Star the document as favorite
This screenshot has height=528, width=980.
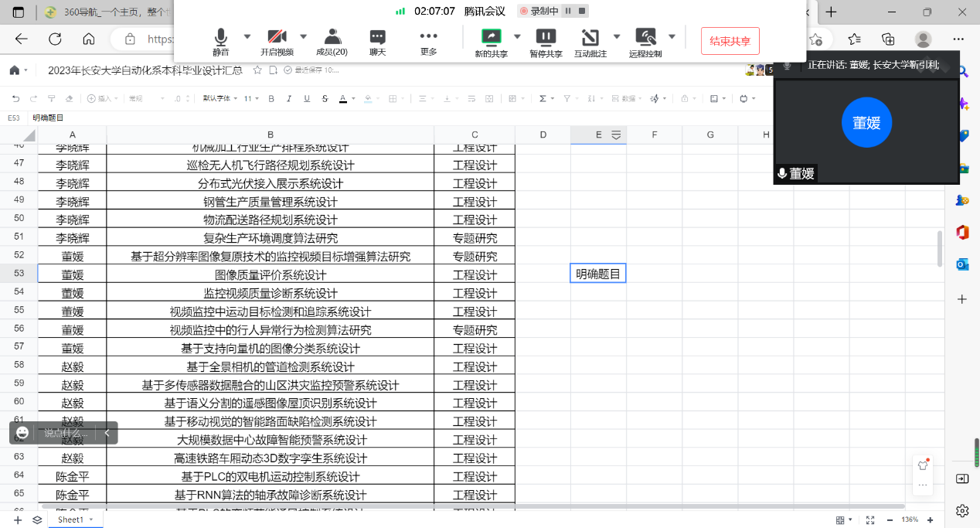(x=257, y=70)
